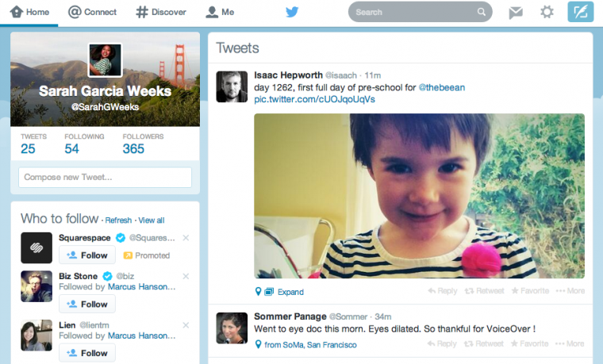Open the child photo in Isaac's tweet

pyautogui.click(x=419, y=196)
